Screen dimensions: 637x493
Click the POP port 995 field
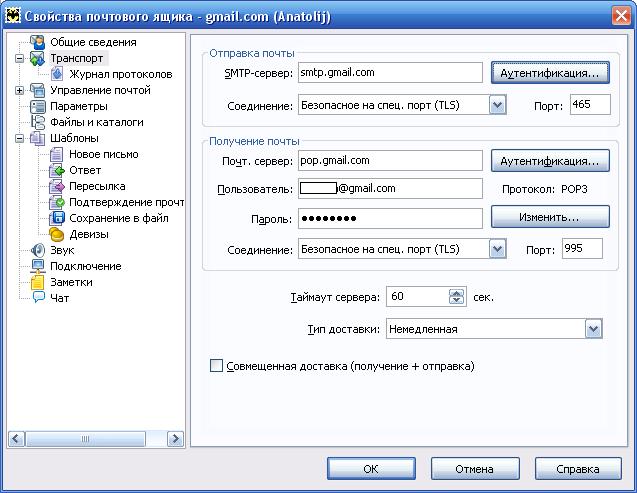[x=582, y=248]
